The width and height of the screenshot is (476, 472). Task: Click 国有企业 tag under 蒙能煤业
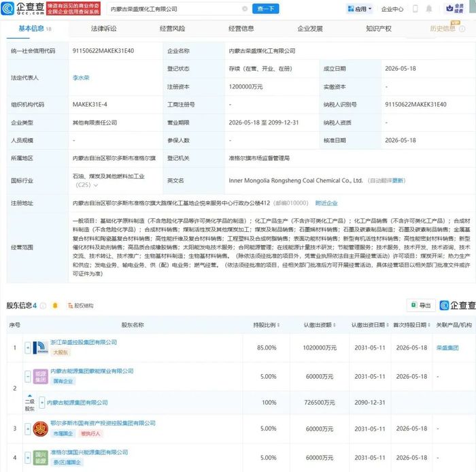pyautogui.click(x=63, y=382)
